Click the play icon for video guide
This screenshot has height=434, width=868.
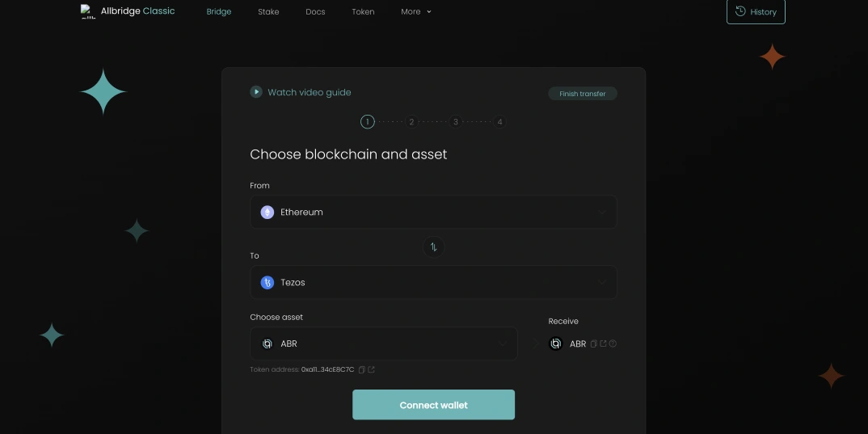[256, 92]
